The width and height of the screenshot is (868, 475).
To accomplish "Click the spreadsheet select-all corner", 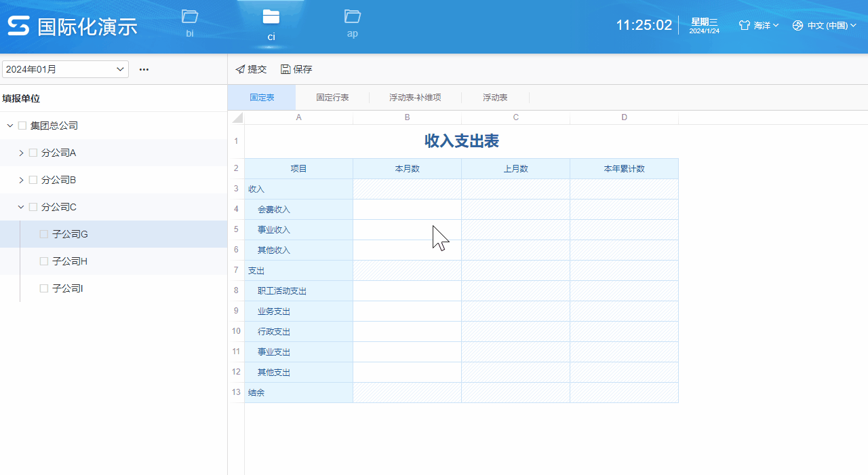I will (237, 118).
